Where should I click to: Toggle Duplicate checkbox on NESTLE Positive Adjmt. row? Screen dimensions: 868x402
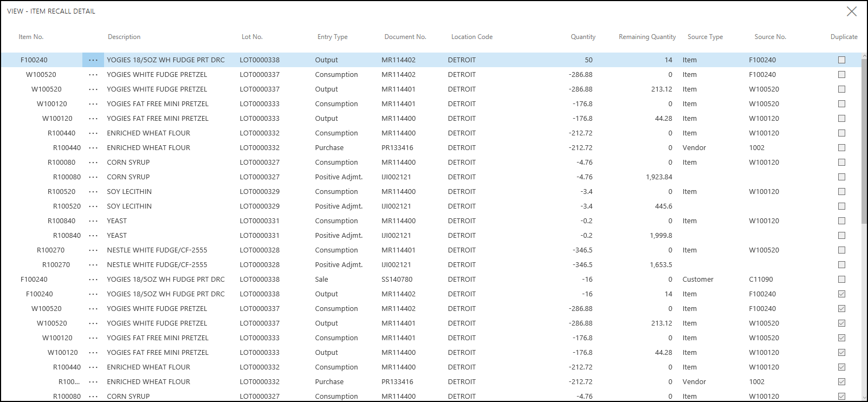[841, 265]
